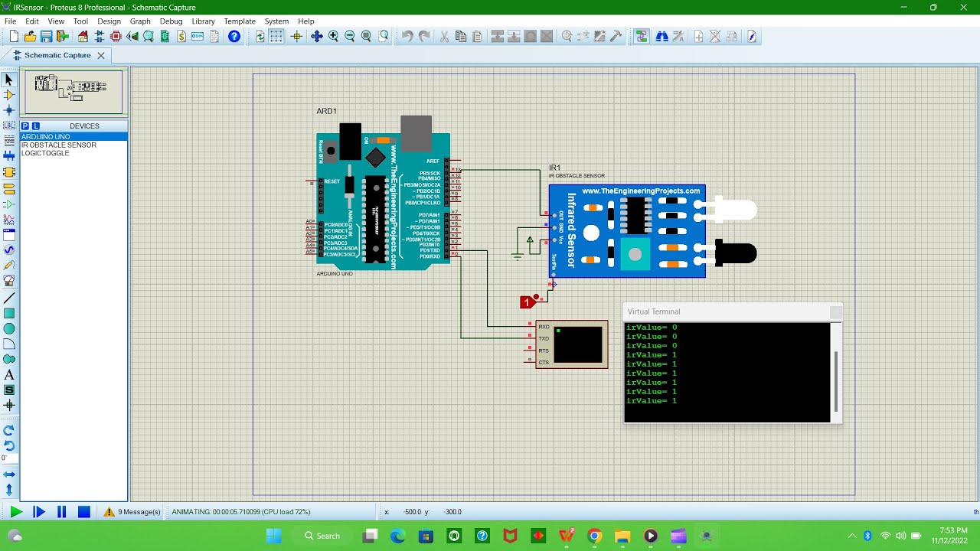The image size is (980, 551).
Task: Open taskbar Search box
Action: click(323, 536)
